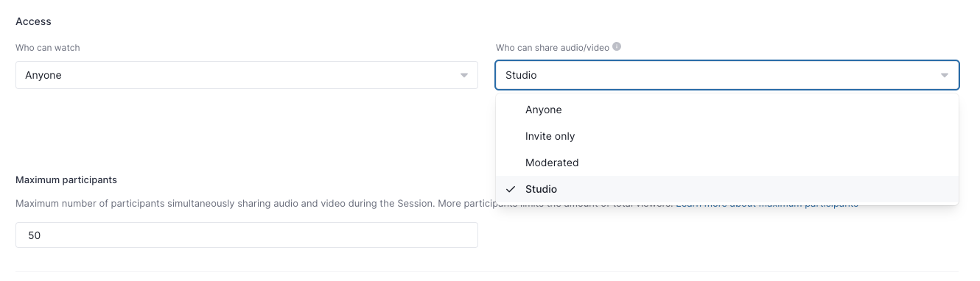
Task: Click the 50 value in participants field
Action: point(34,235)
